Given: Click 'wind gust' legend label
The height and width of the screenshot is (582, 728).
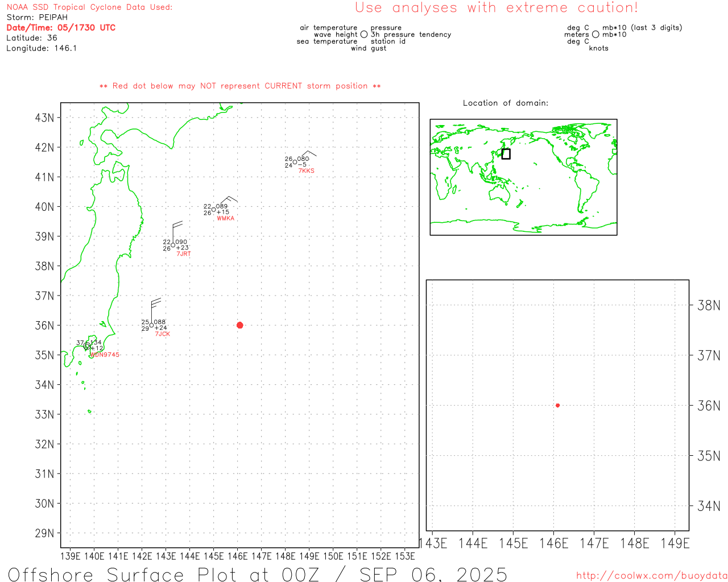Looking at the screenshot, I should [x=369, y=48].
